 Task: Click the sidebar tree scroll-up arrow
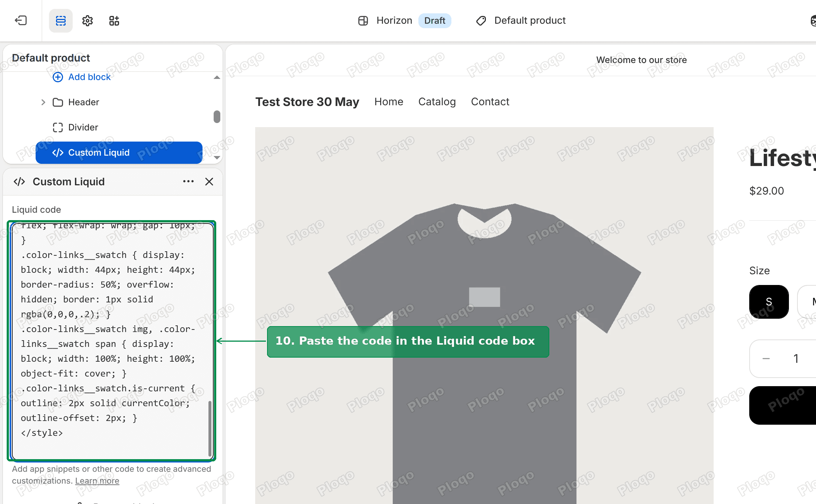[217, 77]
